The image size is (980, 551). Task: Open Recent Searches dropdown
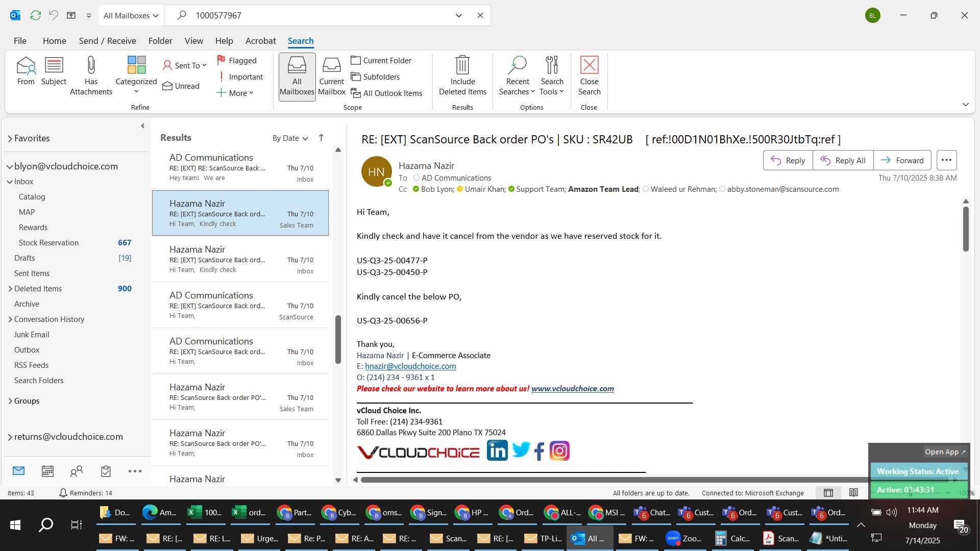pyautogui.click(x=517, y=77)
